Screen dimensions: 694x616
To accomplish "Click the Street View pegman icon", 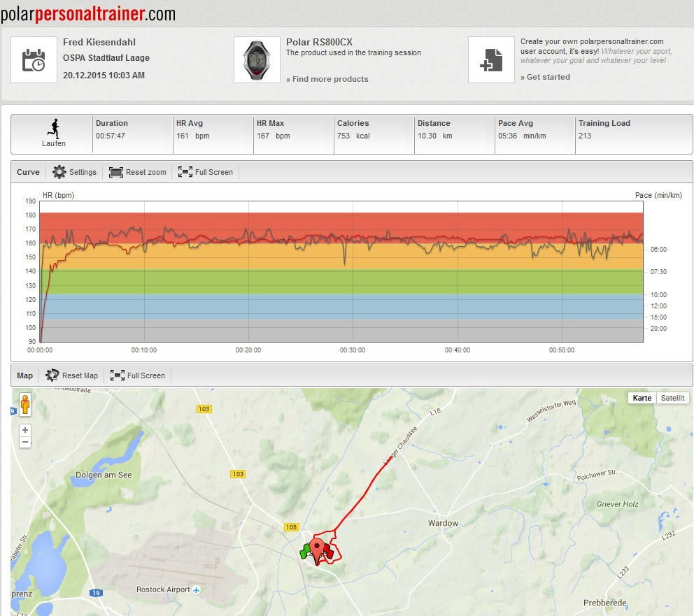I will (x=25, y=404).
